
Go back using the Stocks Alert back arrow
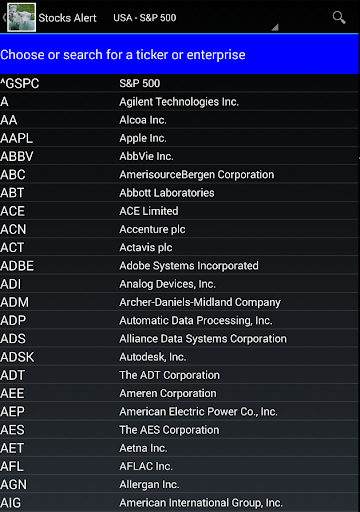point(4,17)
